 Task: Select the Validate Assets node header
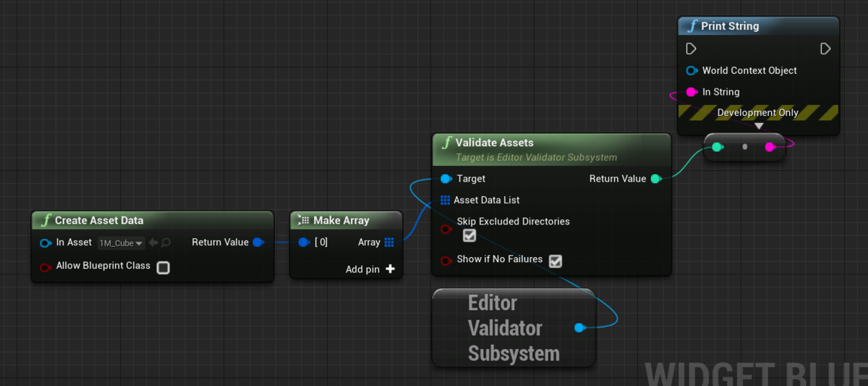pyautogui.click(x=552, y=149)
